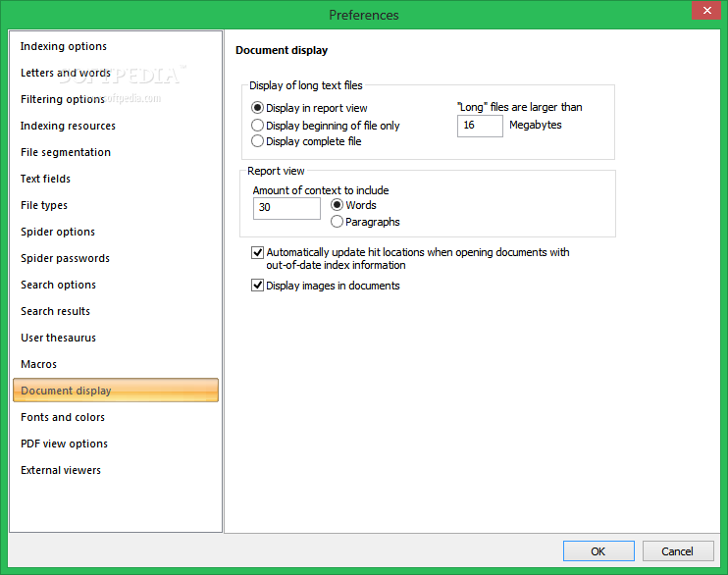Discard changes with Cancel button
Image resolution: width=728 pixels, height=575 pixels.
[x=678, y=550]
